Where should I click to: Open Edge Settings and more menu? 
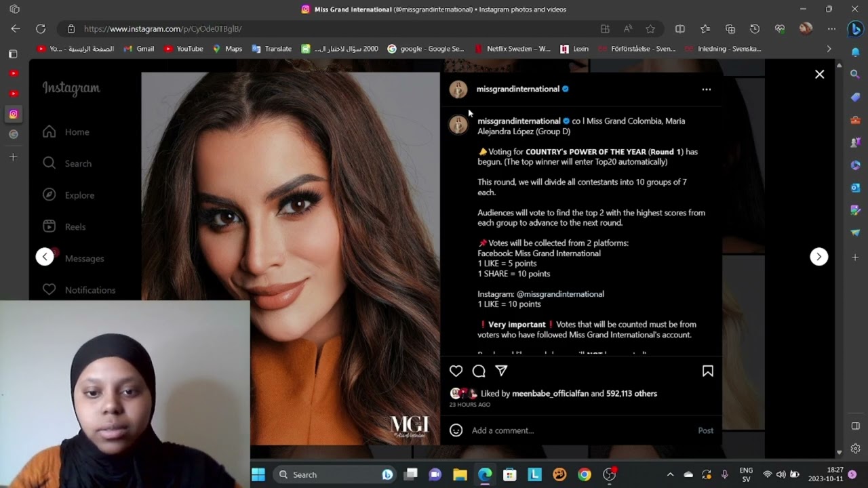(831, 28)
